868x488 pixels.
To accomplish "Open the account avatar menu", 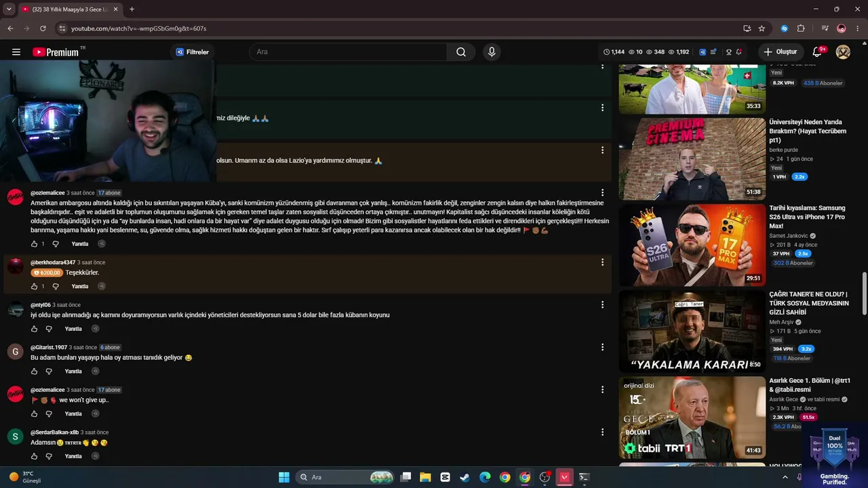I will pyautogui.click(x=843, y=52).
